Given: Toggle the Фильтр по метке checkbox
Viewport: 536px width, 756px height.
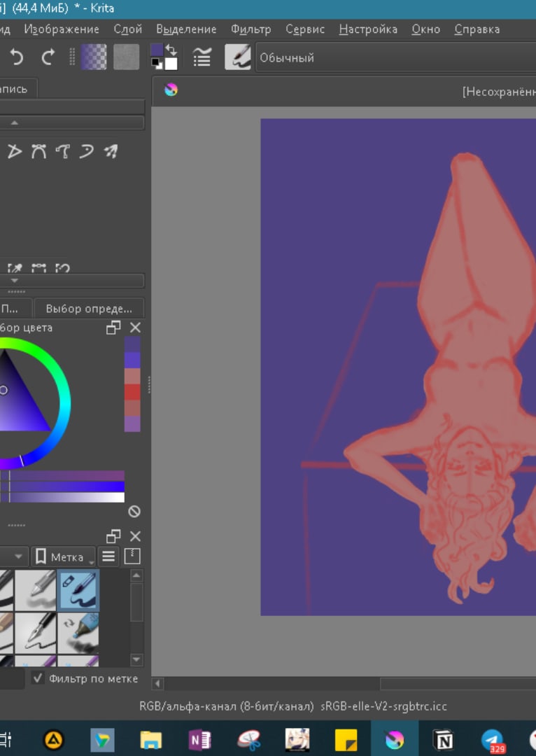Looking at the screenshot, I should pos(38,678).
